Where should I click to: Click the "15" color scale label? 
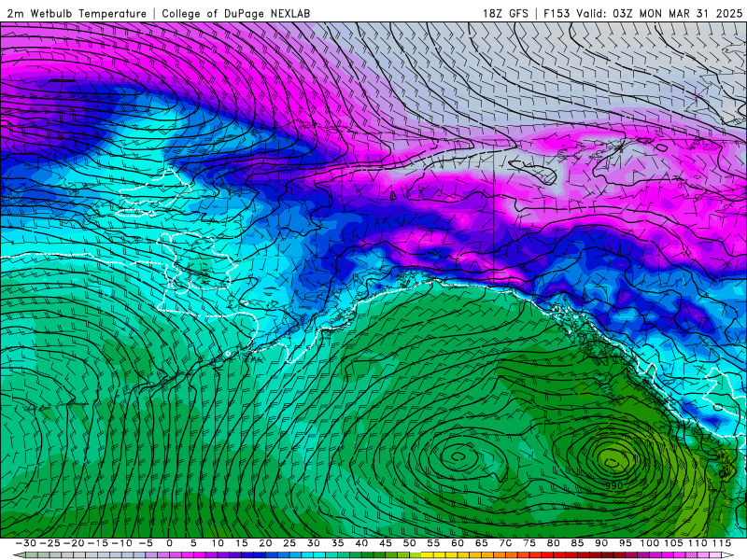[x=242, y=543]
